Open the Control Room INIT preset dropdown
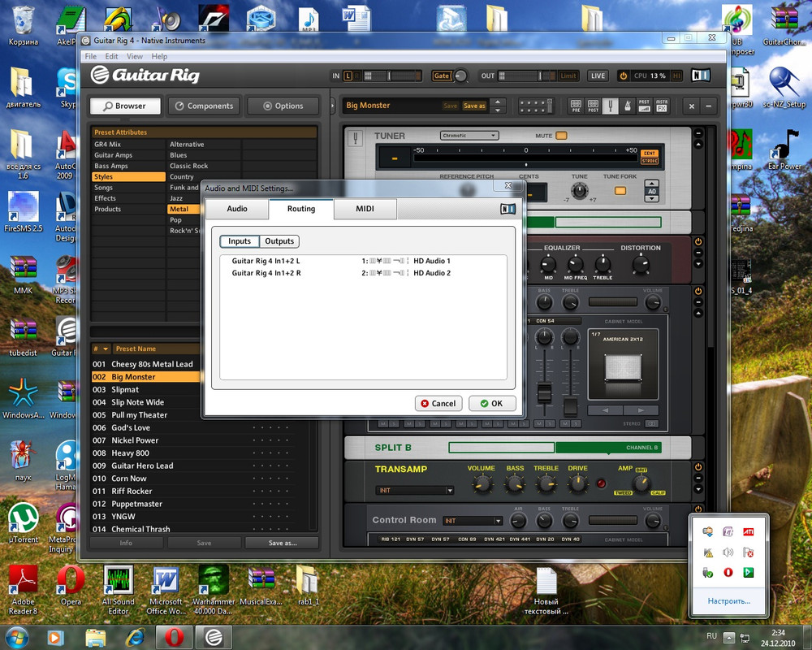Image resolution: width=812 pixels, height=650 pixels. pos(473,521)
